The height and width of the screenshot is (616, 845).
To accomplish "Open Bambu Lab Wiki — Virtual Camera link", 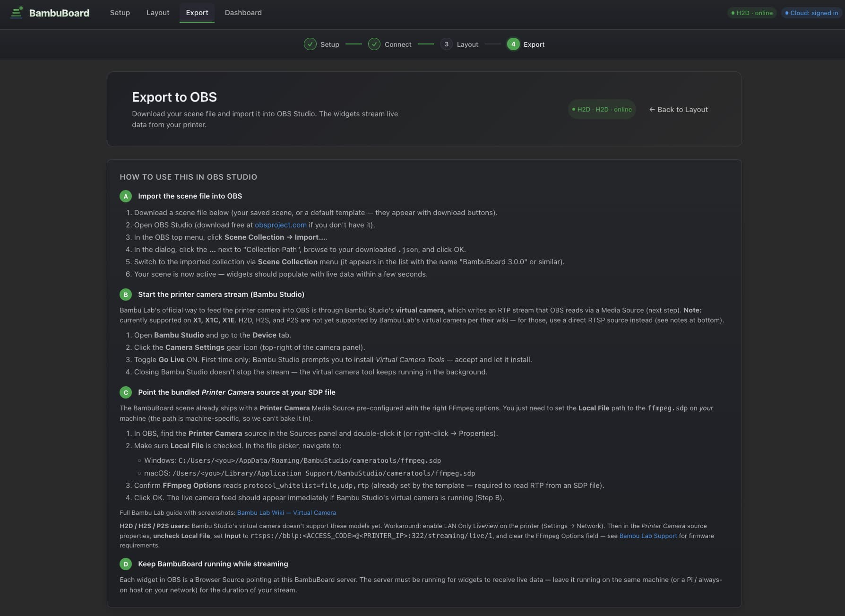I will pos(286,513).
